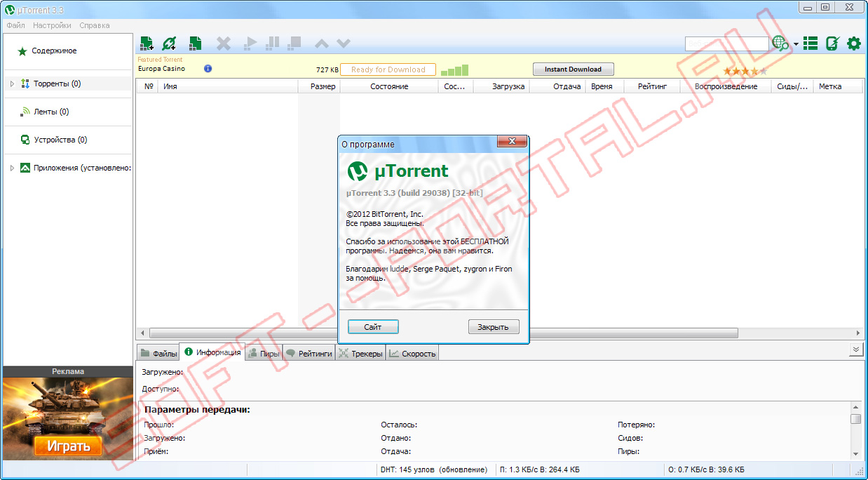Click the Add Torrent toolbar icon
868x480 pixels.
[147, 44]
